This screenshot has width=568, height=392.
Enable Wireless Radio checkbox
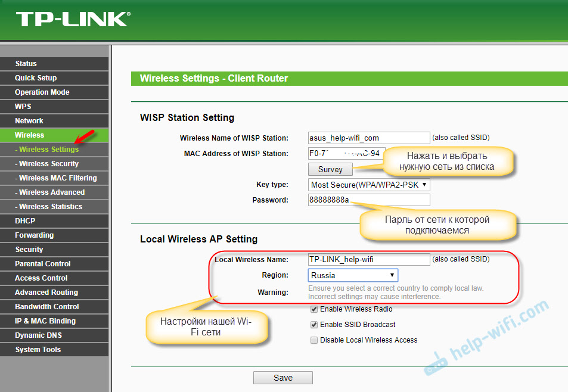tap(314, 309)
